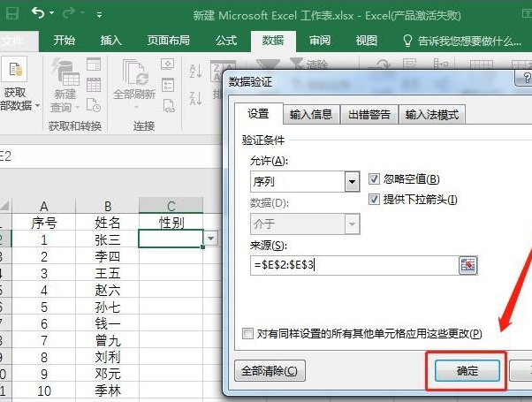This screenshot has width=532, height=402.
Task: Switch to the 页面布局 ribbon tab
Action: click(168, 41)
